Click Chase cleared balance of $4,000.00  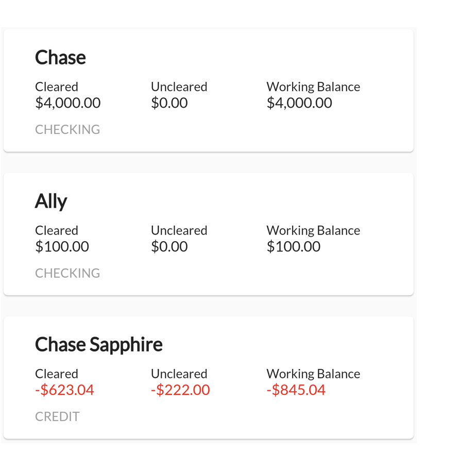67,103
